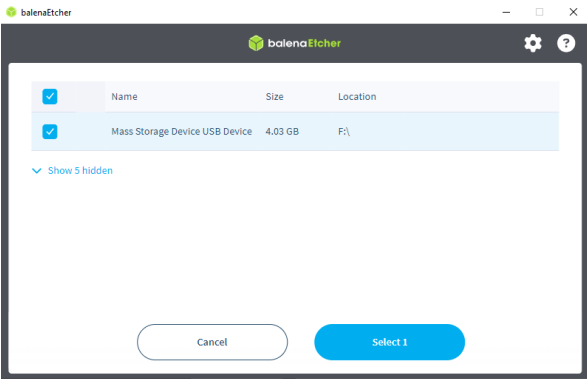Click the F:\ location cell
The height and width of the screenshot is (379, 587).
point(344,131)
